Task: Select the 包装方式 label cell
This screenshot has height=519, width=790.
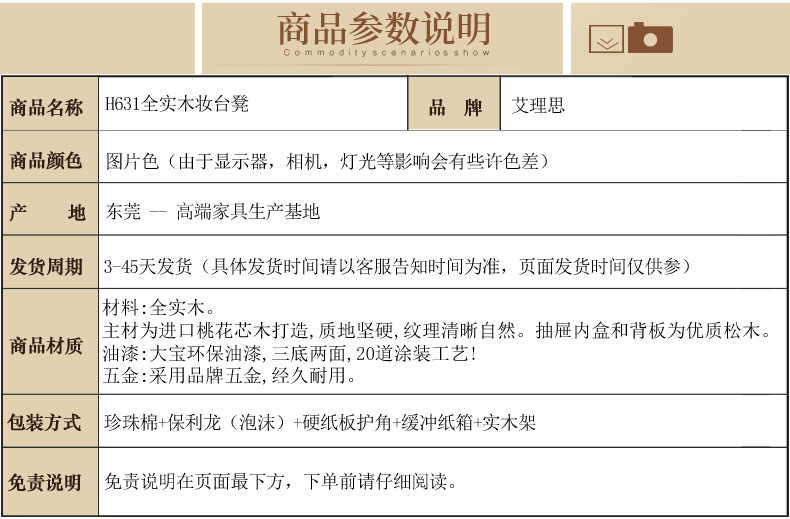Action: (x=50, y=421)
